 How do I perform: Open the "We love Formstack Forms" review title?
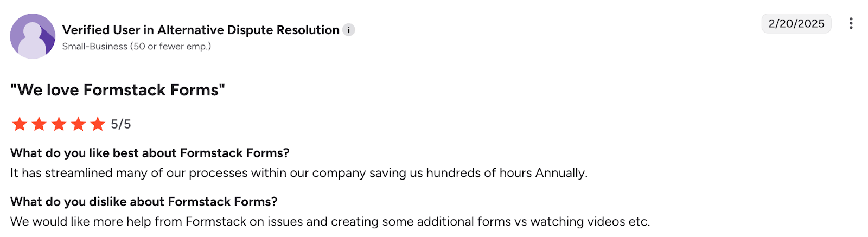point(118,89)
